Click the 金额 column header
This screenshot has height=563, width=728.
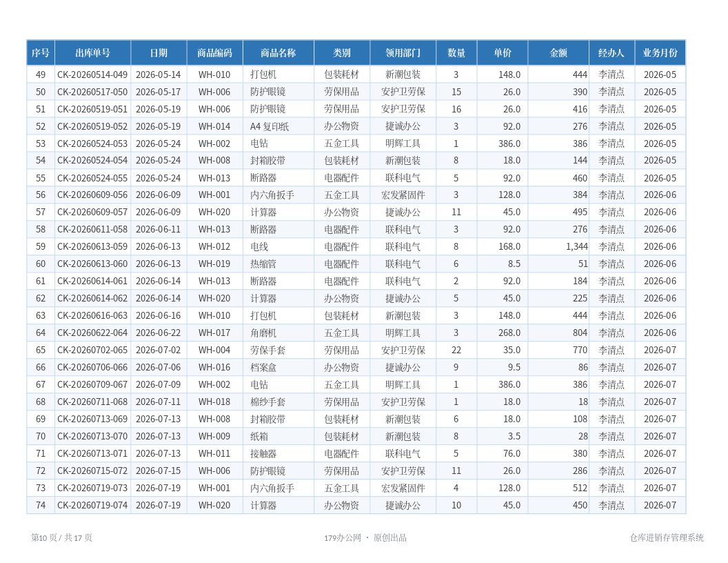(x=558, y=53)
